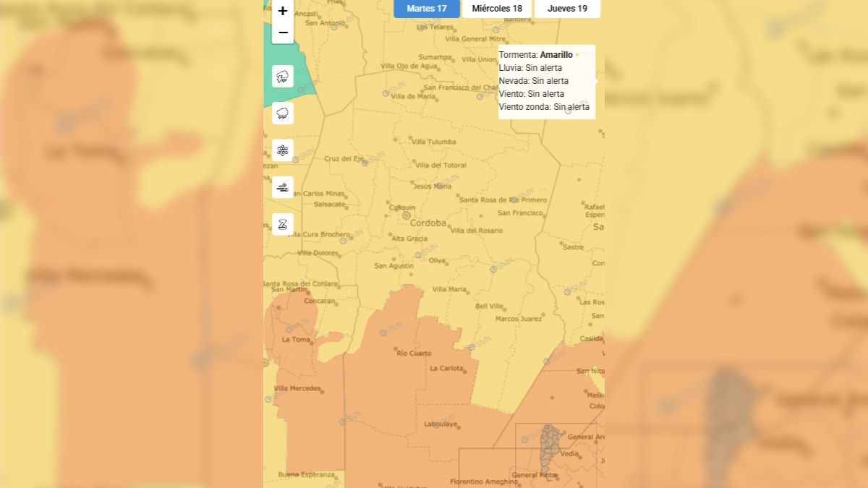The image size is (868, 488).
Task: Click the Villa Mercedes label in orange zone
Action: click(x=297, y=389)
